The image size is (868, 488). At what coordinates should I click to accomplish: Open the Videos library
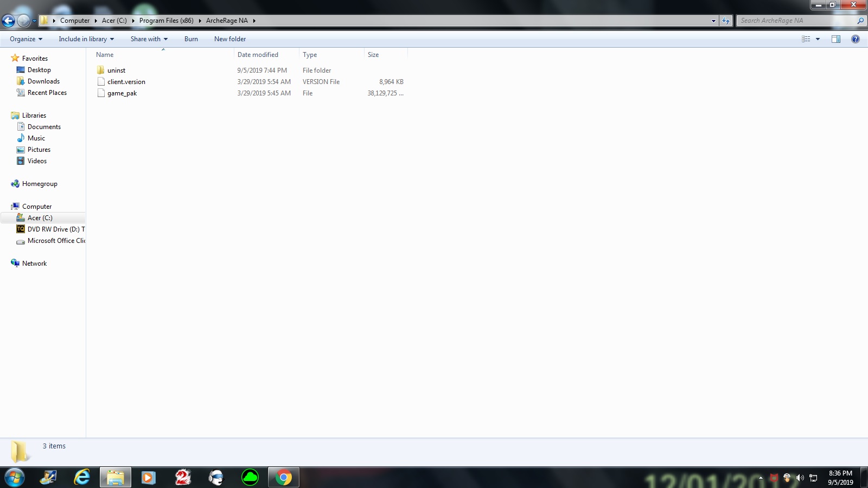click(37, 161)
